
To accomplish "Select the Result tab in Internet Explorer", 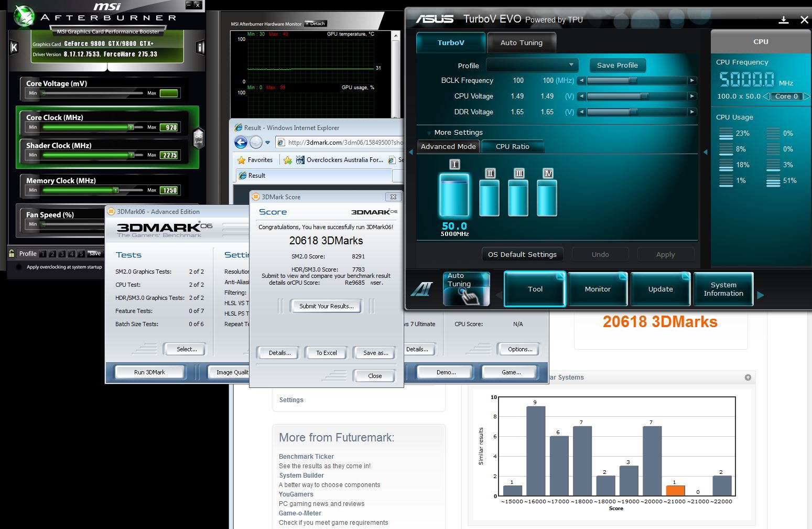I will pyautogui.click(x=314, y=176).
